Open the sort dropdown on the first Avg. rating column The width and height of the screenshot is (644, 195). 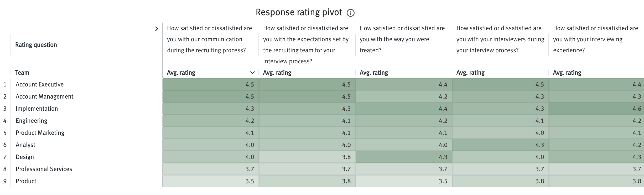click(x=253, y=73)
